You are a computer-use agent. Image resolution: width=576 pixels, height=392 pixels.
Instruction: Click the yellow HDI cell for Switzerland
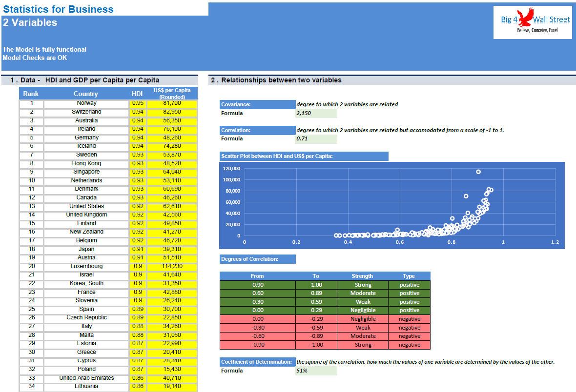click(x=138, y=112)
